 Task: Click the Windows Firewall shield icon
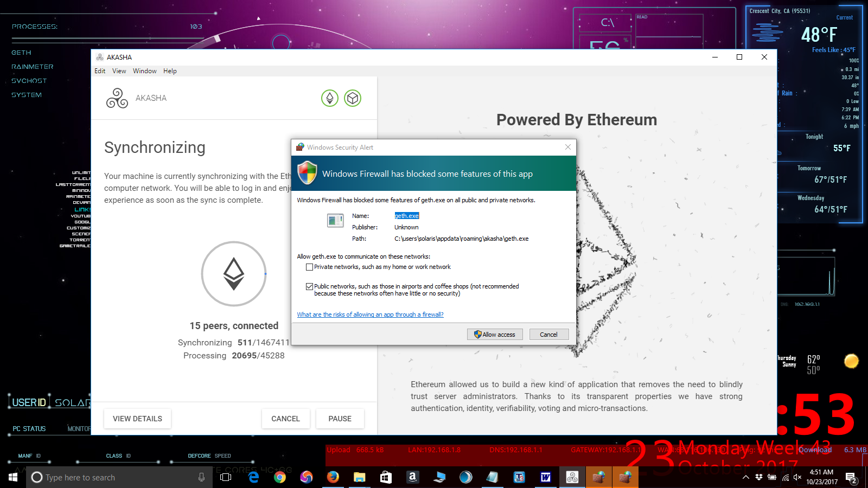(x=308, y=173)
